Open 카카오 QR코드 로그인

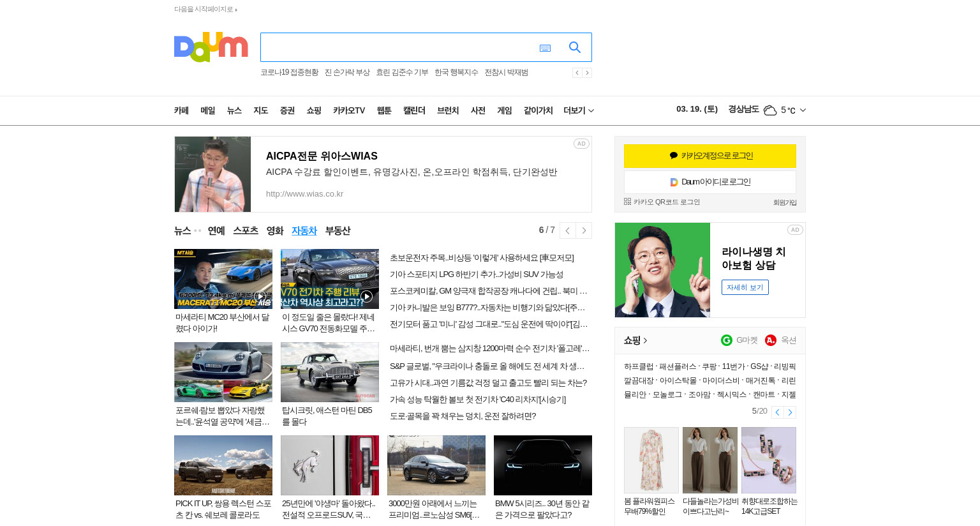(x=662, y=202)
